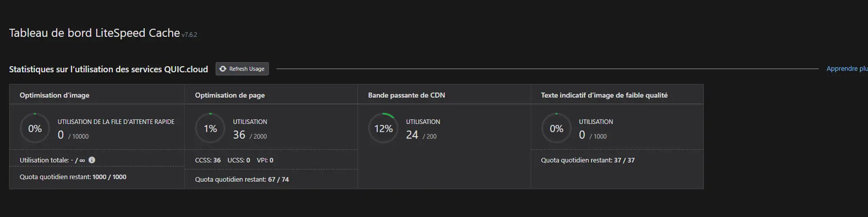Click the 12% CDN bandwidth gauge
The image size is (868, 217).
[383, 128]
